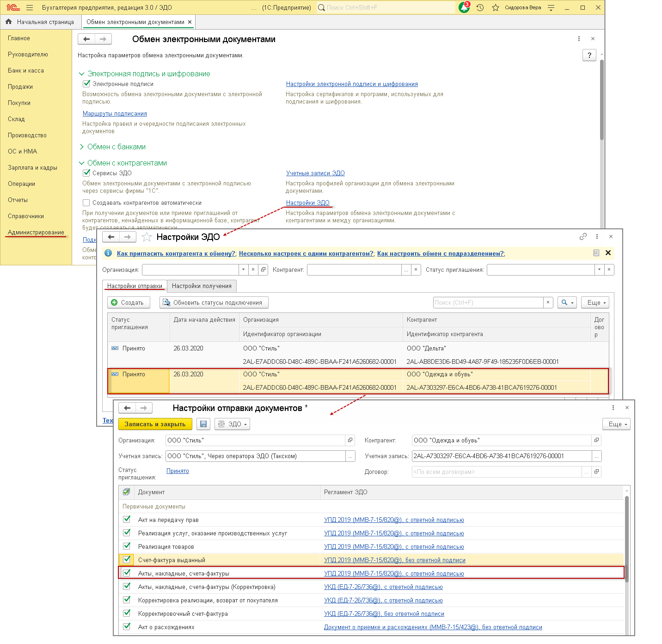Viewport: 662px width, 644px height.
Task: Open Маршруты подписания link
Action: point(115,113)
